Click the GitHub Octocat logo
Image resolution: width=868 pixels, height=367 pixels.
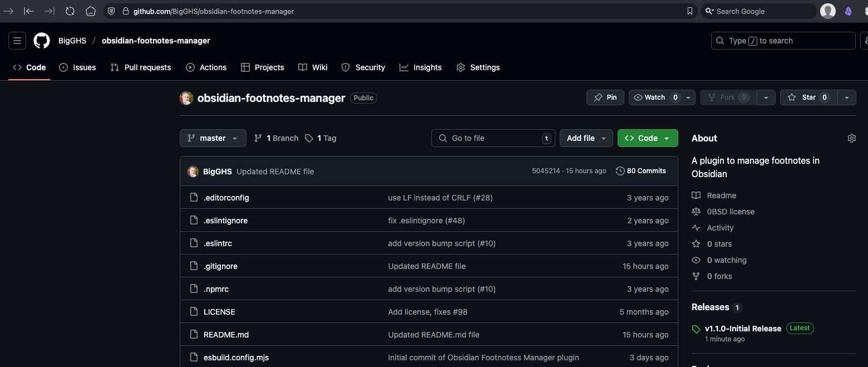pos(42,41)
